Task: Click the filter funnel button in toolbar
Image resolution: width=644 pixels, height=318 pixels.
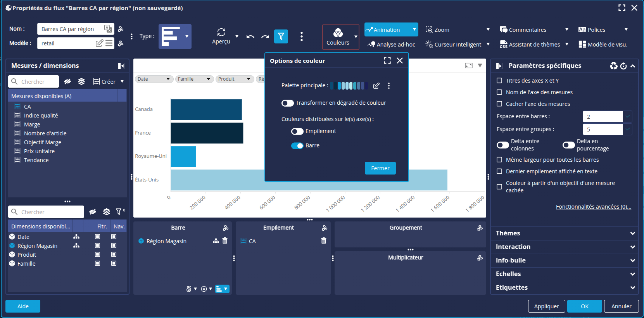Action: [281, 36]
